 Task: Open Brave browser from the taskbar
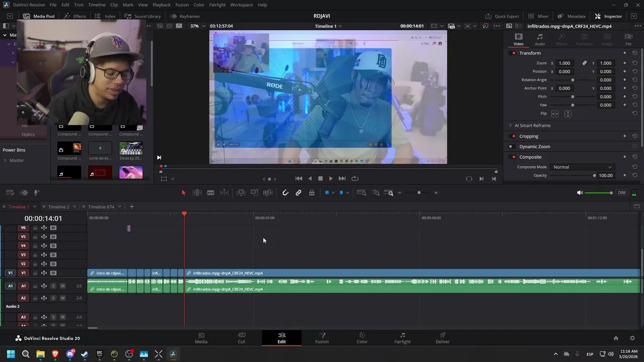[55, 354]
